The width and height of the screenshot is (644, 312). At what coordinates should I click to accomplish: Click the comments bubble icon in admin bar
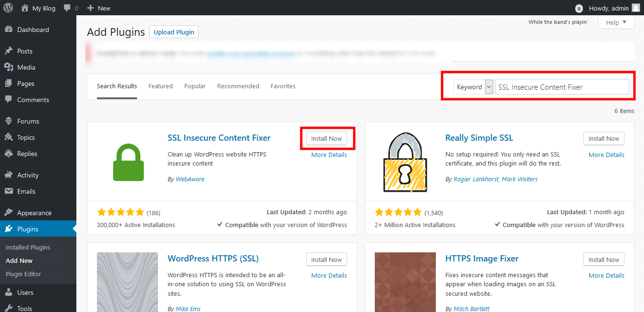pos(67,8)
